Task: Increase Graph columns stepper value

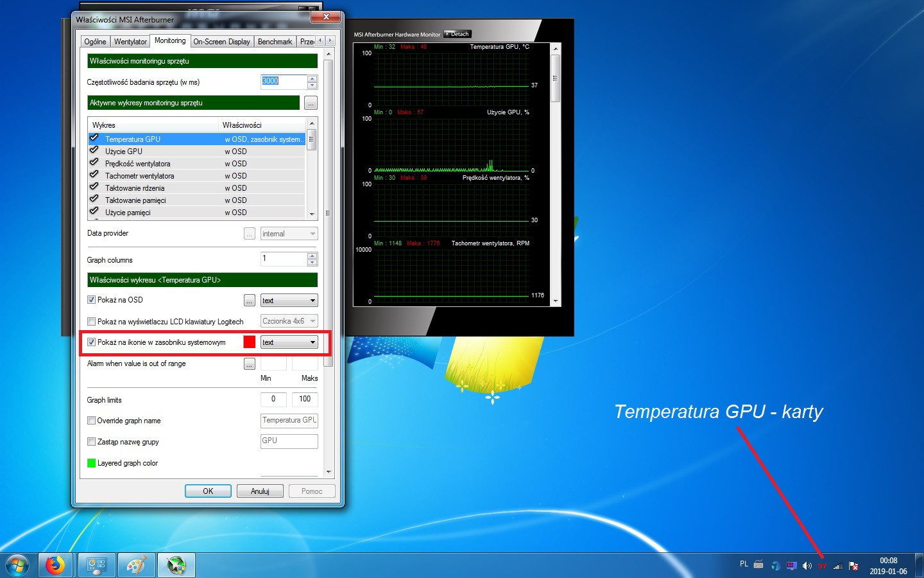Action: coord(312,256)
